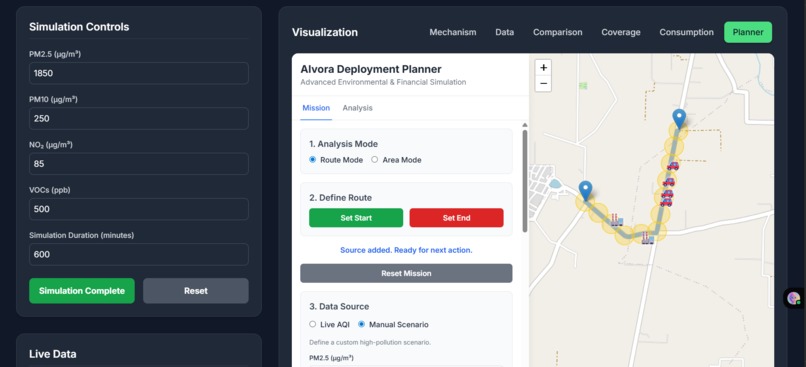The width and height of the screenshot is (806, 367).
Task: Click the 'VOCs (ppb)' label
Action: click(x=49, y=190)
